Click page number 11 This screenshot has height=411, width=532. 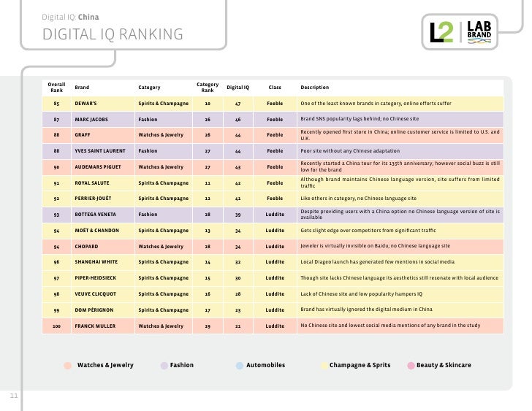(x=14, y=396)
